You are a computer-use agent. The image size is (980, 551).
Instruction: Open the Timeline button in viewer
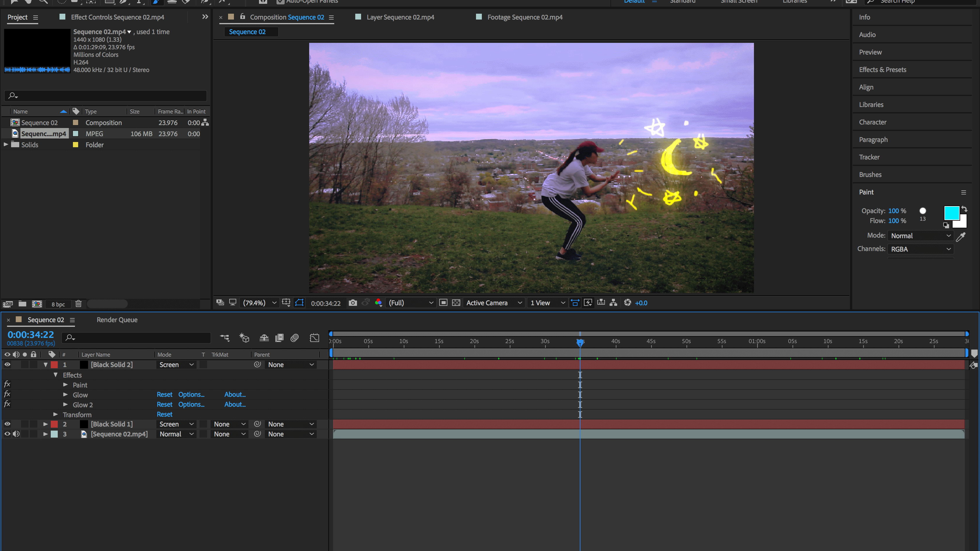tap(601, 303)
